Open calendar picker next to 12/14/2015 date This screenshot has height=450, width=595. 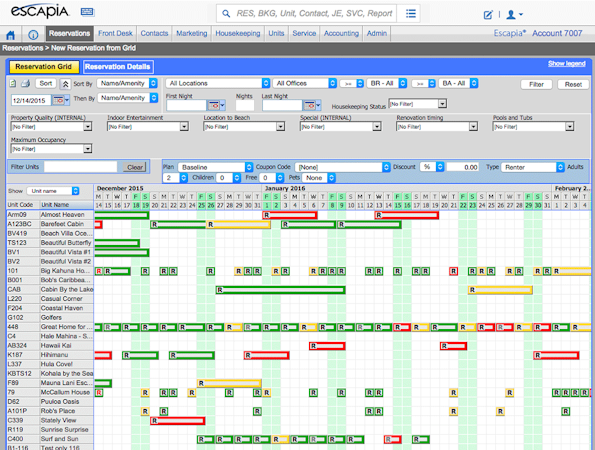pyautogui.click(x=61, y=100)
